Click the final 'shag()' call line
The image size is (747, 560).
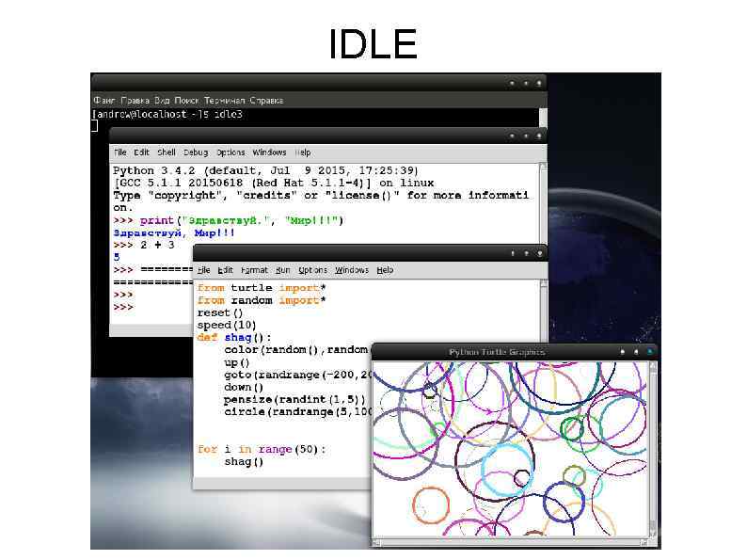click(x=244, y=462)
